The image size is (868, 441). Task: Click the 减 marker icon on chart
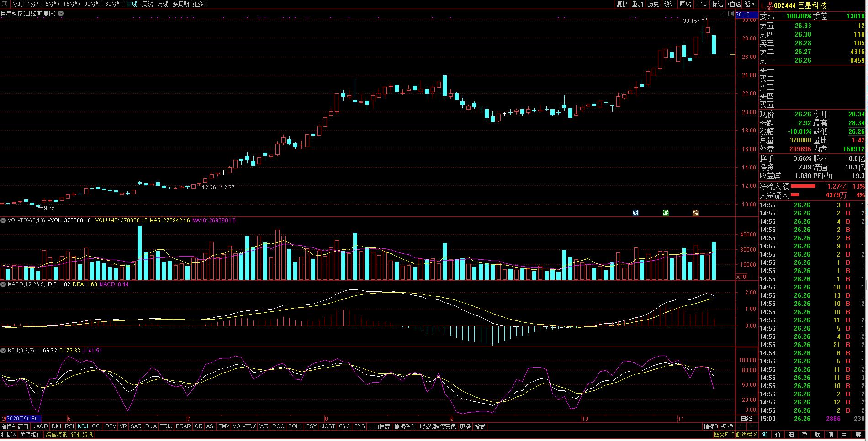666,213
